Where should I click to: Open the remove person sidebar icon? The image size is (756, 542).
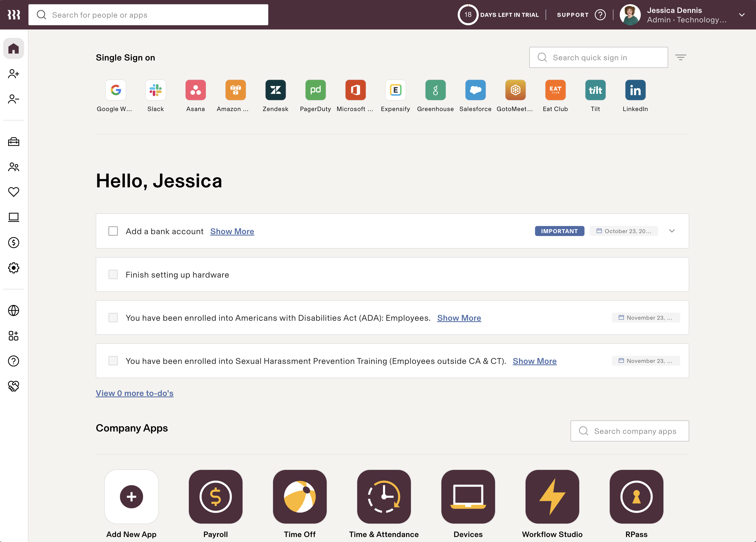point(14,99)
